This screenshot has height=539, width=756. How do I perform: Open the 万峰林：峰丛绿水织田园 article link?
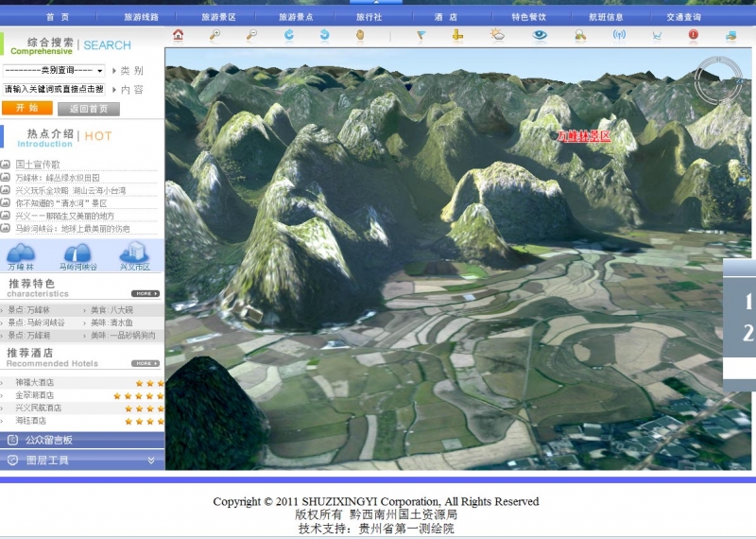(x=58, y=178)
